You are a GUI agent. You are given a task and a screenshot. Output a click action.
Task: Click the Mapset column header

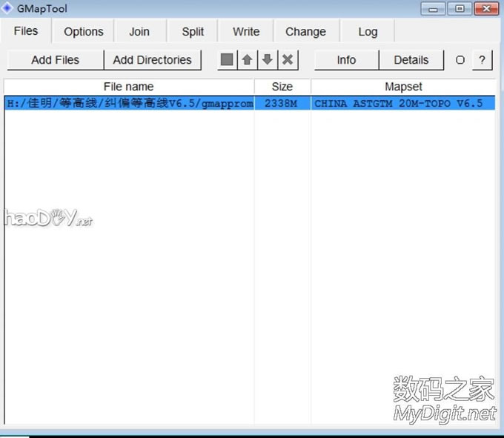[x=403, y=87]
